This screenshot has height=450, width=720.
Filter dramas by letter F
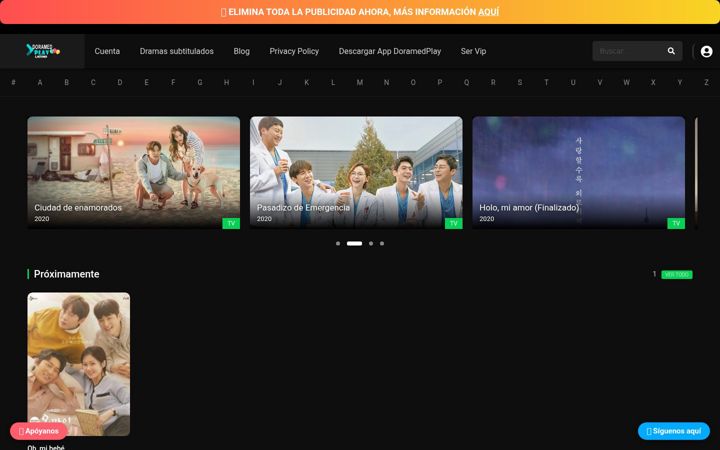point(173,83)
